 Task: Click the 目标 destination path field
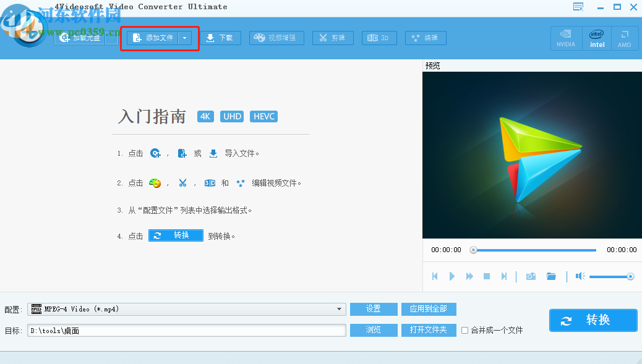coord(186,330)
